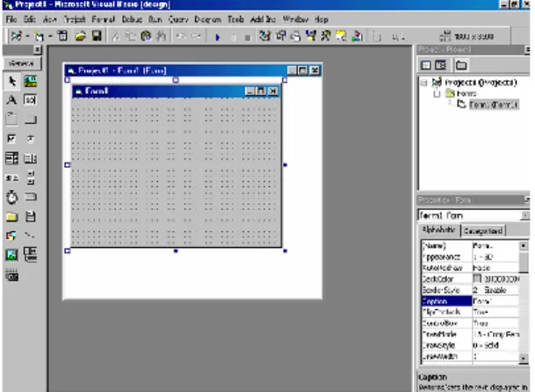Collapse the Project1 tree node
The width and height of the screenshot is (535, 392).
[x=424, y=83]
